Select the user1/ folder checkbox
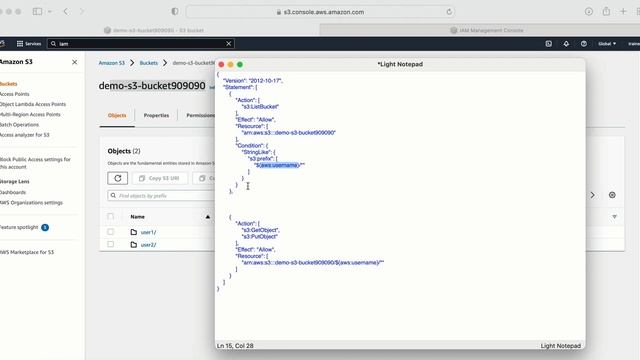This screenshot has width=640, height=360. pyautogui.click(x=111, y=232)
